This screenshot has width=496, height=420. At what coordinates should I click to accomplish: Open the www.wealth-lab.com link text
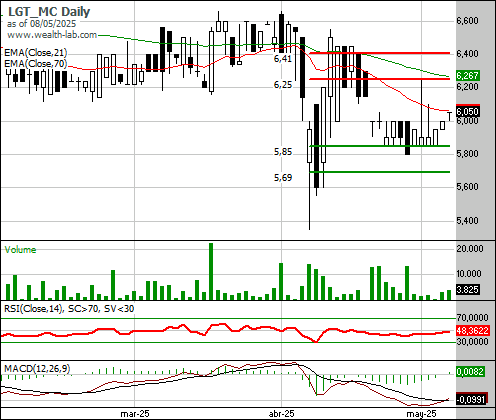coord(52,35)
